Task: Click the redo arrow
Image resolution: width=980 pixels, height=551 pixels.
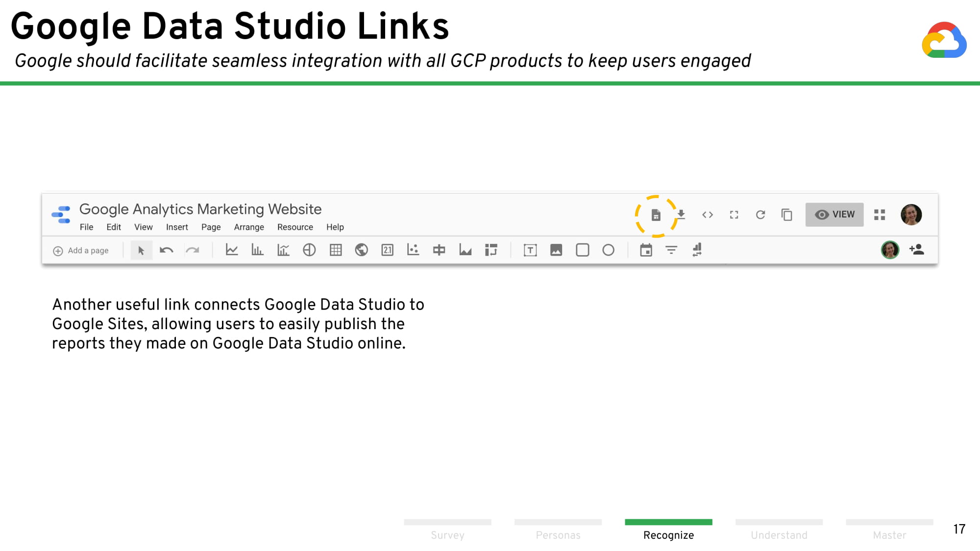Action: coord(193,250)
